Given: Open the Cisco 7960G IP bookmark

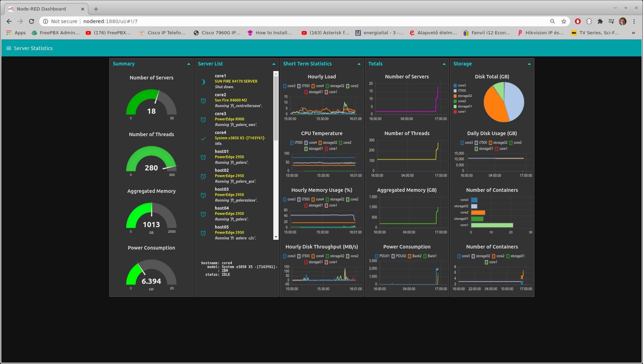Looking at the screenshot, I should [217, 33].
